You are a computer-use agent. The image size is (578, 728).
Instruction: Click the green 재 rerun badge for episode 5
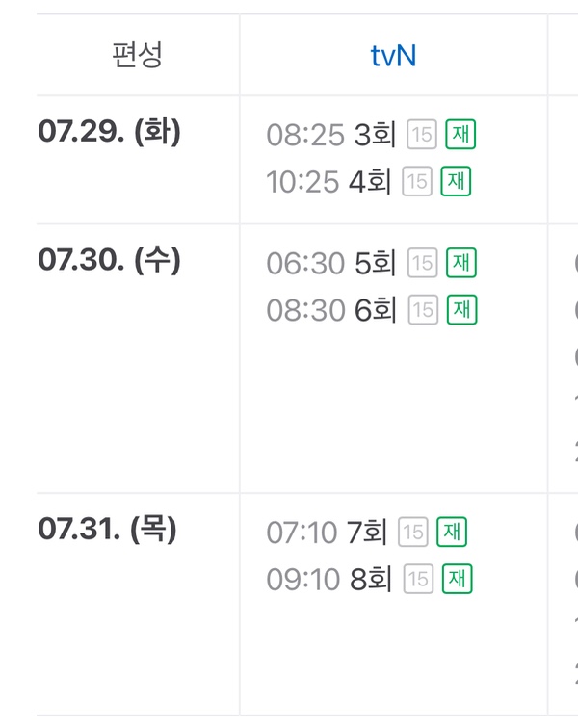pyautogui.click(x=461, y=263)
